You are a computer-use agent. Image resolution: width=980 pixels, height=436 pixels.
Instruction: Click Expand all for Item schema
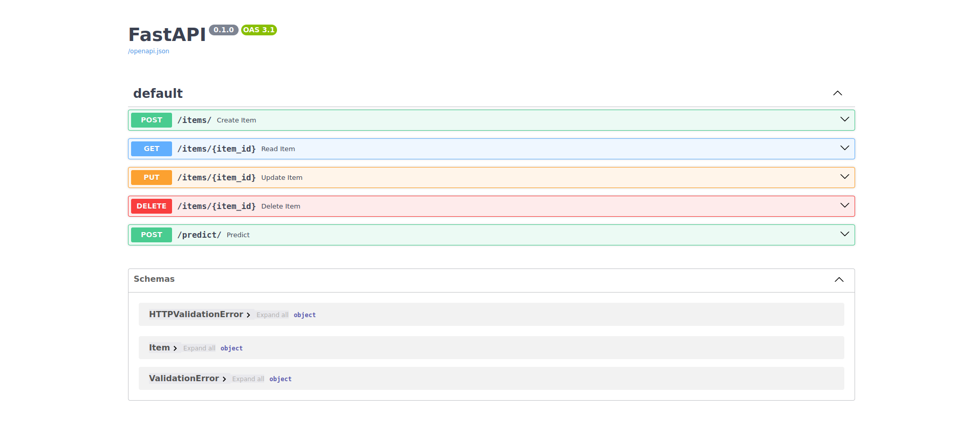click(199, 348)
